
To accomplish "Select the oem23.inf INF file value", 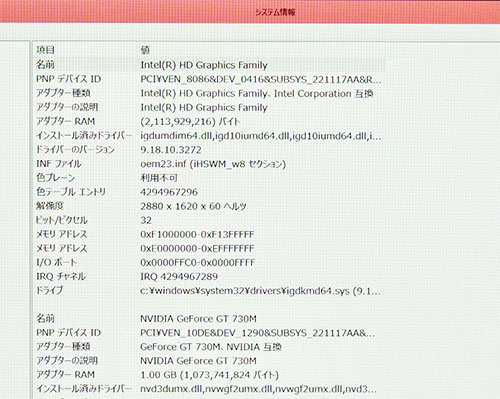I will click(x=213, y=164).
